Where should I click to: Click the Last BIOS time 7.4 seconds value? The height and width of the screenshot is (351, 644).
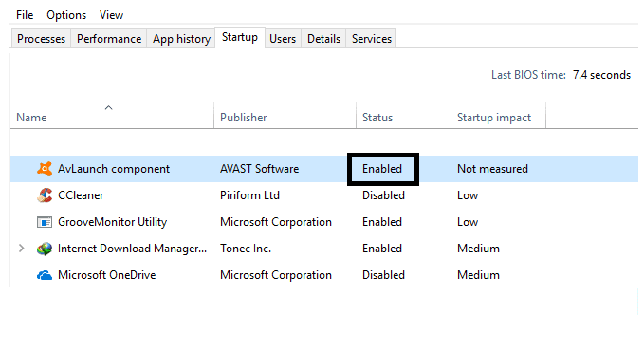(x=601, y=75)
